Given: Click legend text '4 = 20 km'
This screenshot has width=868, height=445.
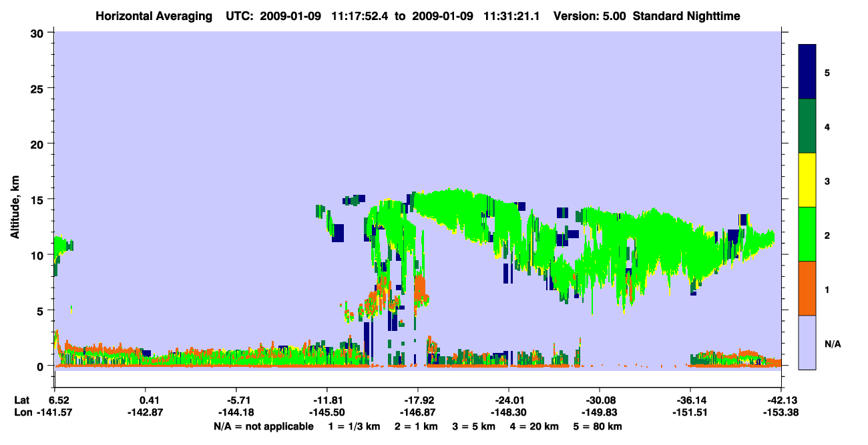Looking at the screenshot, I should pyautogui.click(x=535, y=426).
